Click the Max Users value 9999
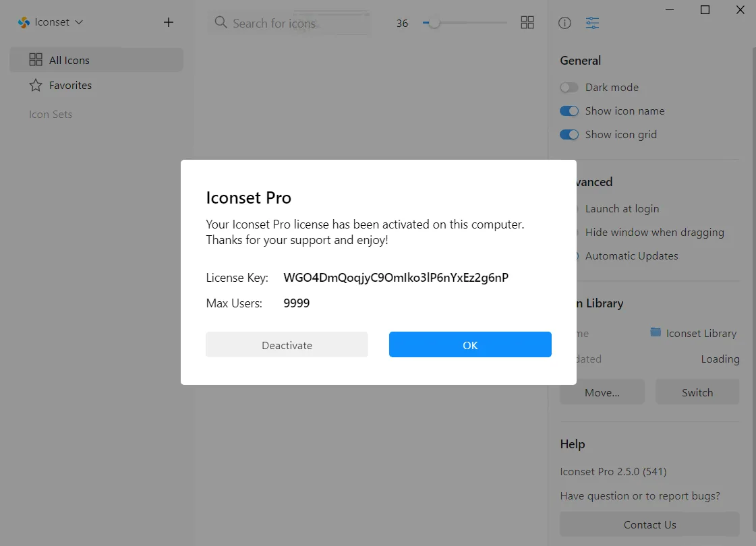756x546 pixels. [297, 303]
